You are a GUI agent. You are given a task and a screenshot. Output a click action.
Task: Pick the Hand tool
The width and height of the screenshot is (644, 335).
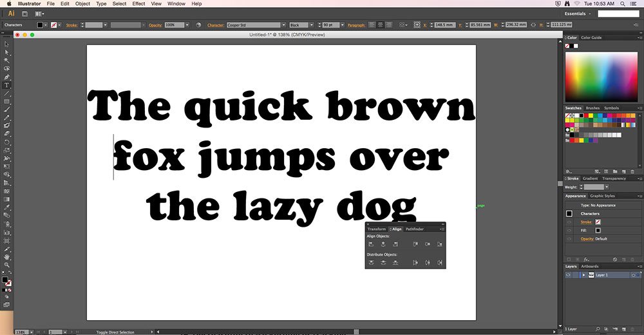tap(6, 257)
